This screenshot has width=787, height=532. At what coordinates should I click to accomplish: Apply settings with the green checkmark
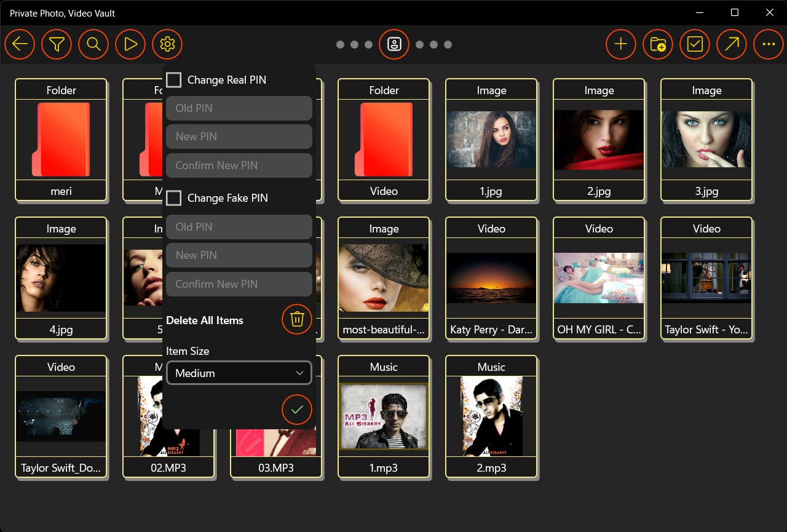tap(297, 410)
